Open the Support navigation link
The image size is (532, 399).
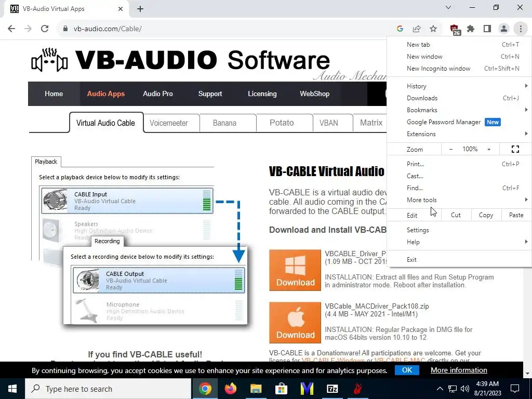(x=210, y=94)
